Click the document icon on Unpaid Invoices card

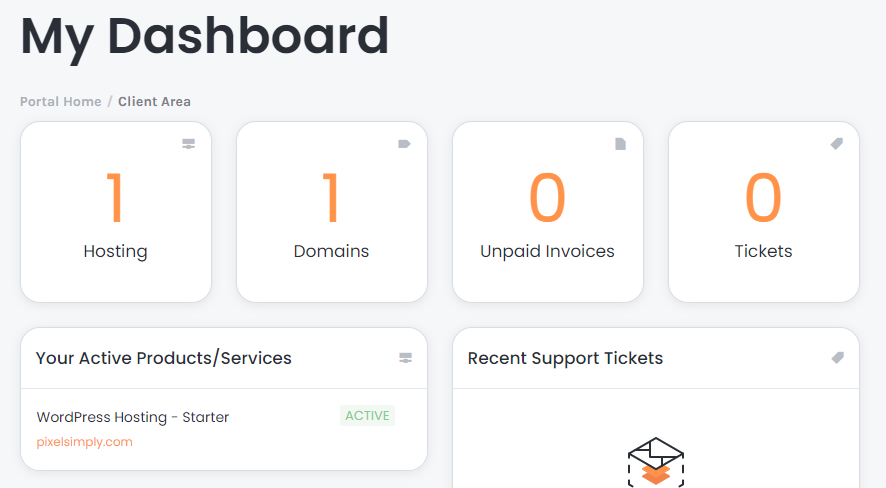tap(620, 144)
